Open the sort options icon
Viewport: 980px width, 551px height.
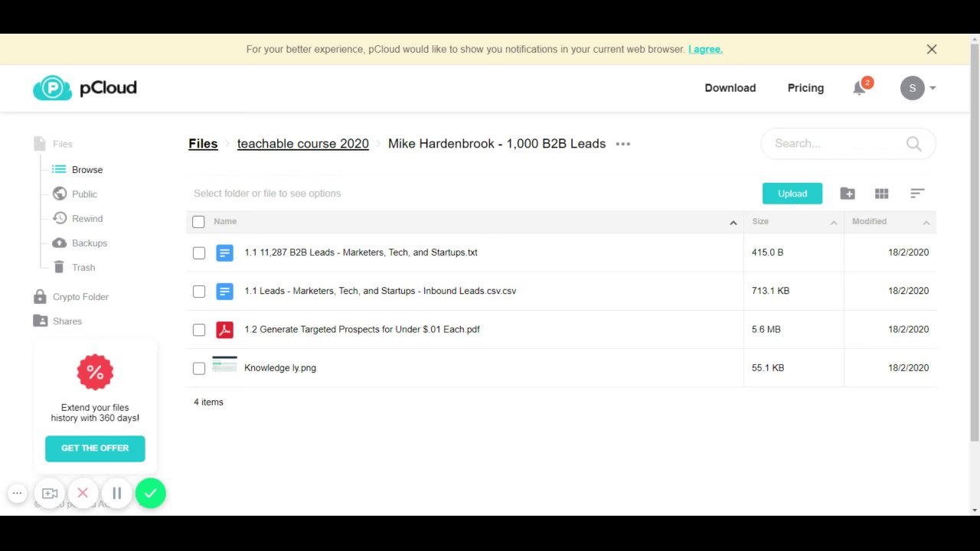[917, 194]
